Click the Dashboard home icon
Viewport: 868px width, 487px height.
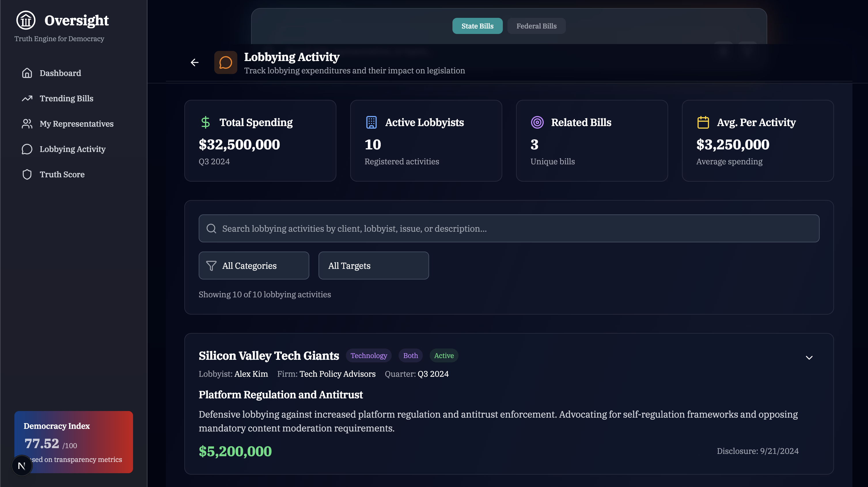pyautogui.click(x=27, y=73)
